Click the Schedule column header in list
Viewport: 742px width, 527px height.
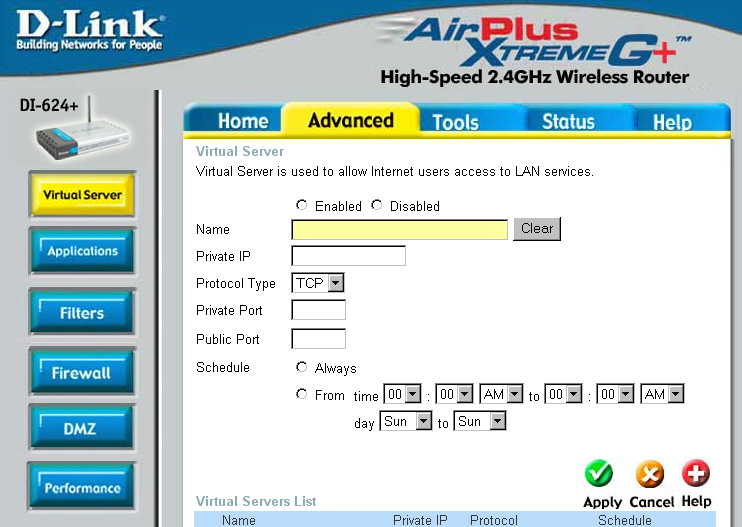click(x=625, y=520)
